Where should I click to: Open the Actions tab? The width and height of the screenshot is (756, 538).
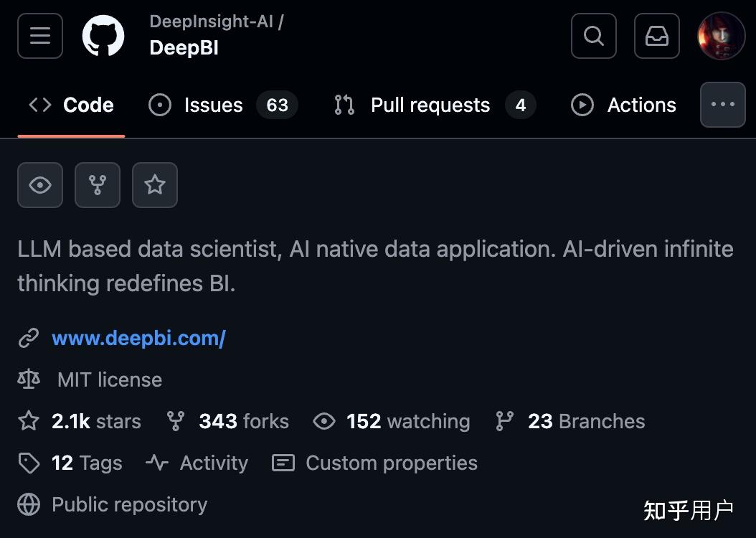[x=623, y=105]
